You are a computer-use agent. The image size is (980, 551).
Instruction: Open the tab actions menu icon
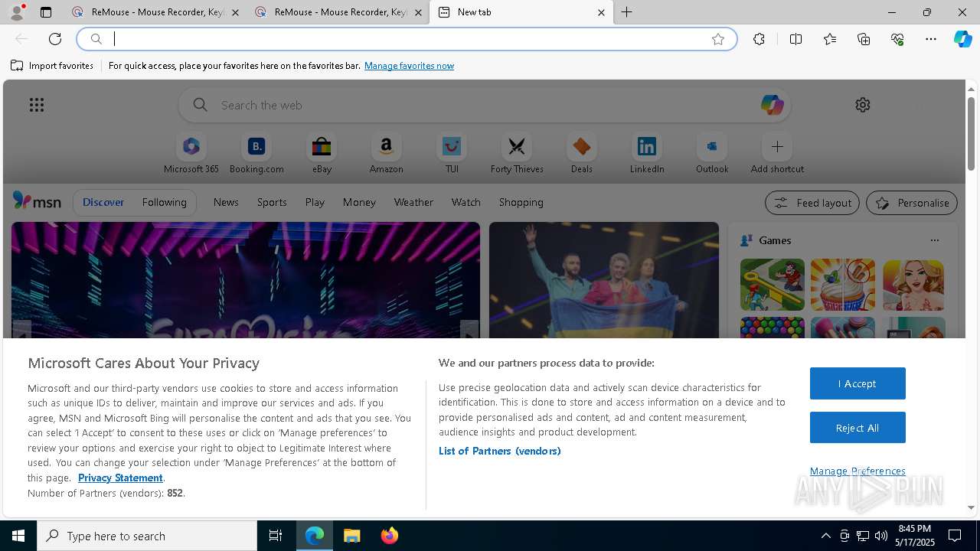pos(46,12)
